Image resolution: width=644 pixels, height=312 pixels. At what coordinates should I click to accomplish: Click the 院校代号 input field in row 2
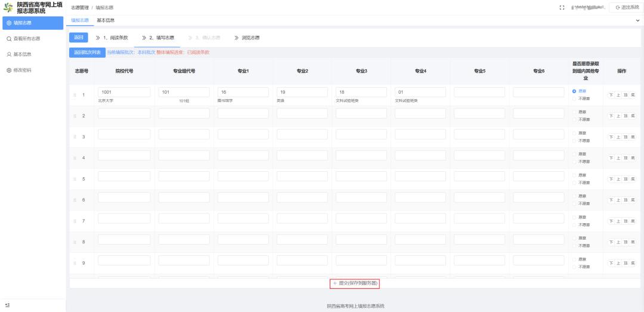[x=124, y=113]
